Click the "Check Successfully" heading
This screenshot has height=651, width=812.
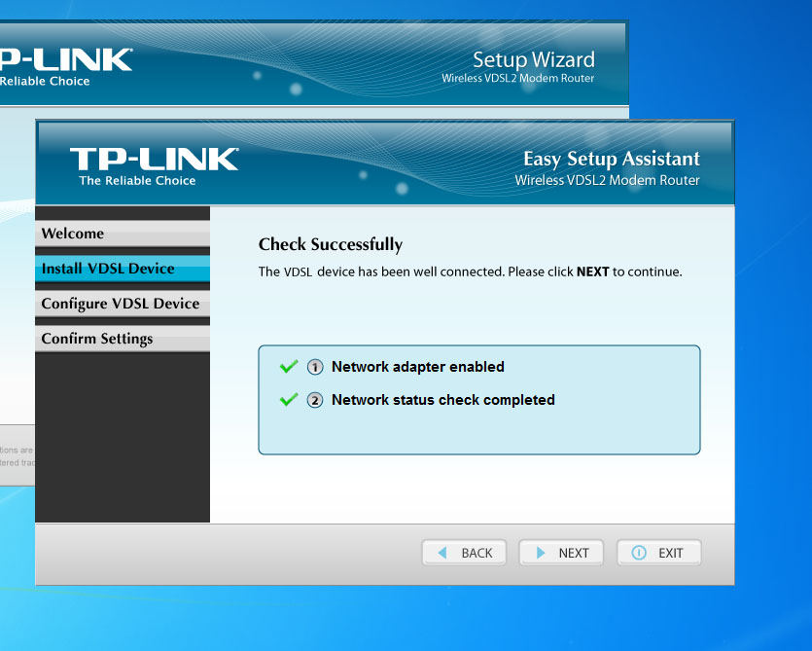tap(331, 244)
